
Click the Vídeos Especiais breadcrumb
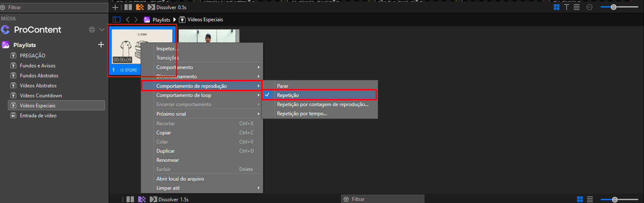tap(201, 20)
